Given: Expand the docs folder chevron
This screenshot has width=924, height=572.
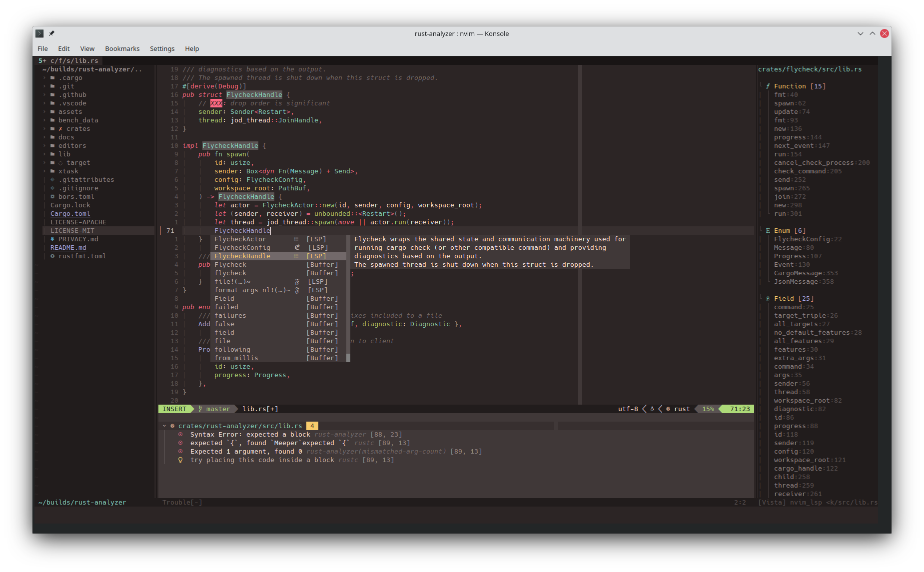Looking at the screenshot, I should pyautogui.click(x=44, y=137).
